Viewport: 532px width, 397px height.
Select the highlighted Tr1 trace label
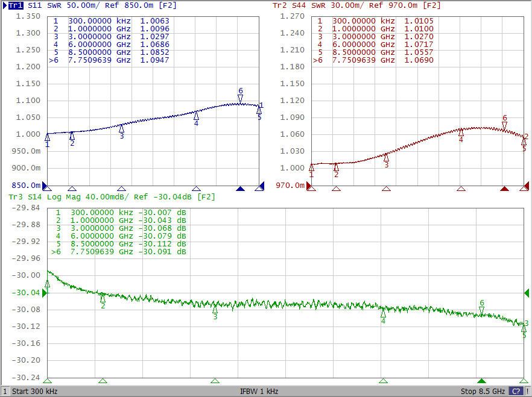tap(17, 5)
